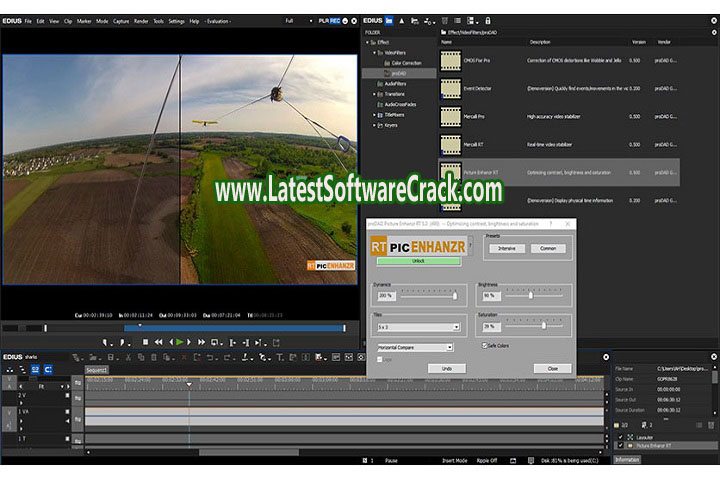Click the Close button in Picture Enhanzr dialog
The height and width of the screenshot is (480, 720).
coord(552,368)
